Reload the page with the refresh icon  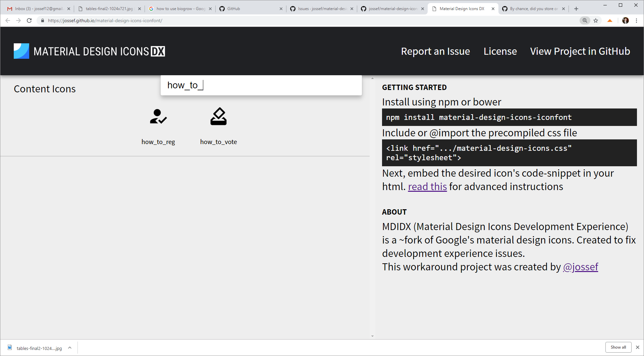pos(30,20)
